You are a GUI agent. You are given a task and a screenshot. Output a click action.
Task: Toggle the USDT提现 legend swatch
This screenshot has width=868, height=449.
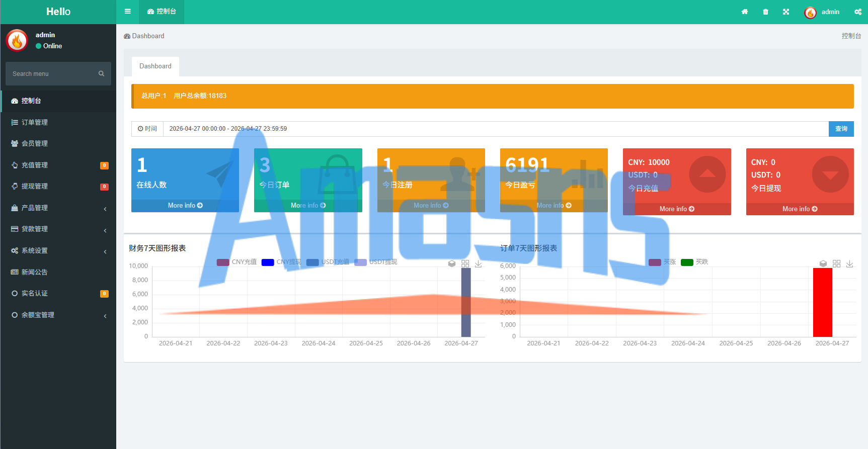pos(360,262)
